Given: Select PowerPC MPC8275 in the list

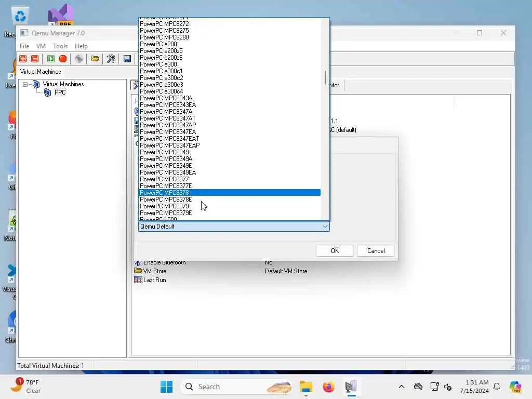Looking at the screenshot, I should click(x=230, y=31).
